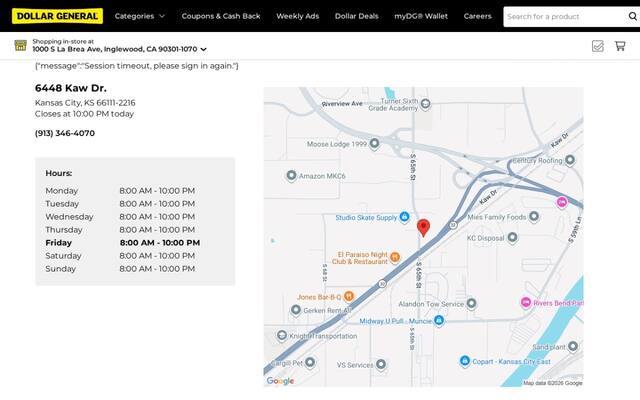Click Closes at 10:00 PM today text

(x=84, y=114)
